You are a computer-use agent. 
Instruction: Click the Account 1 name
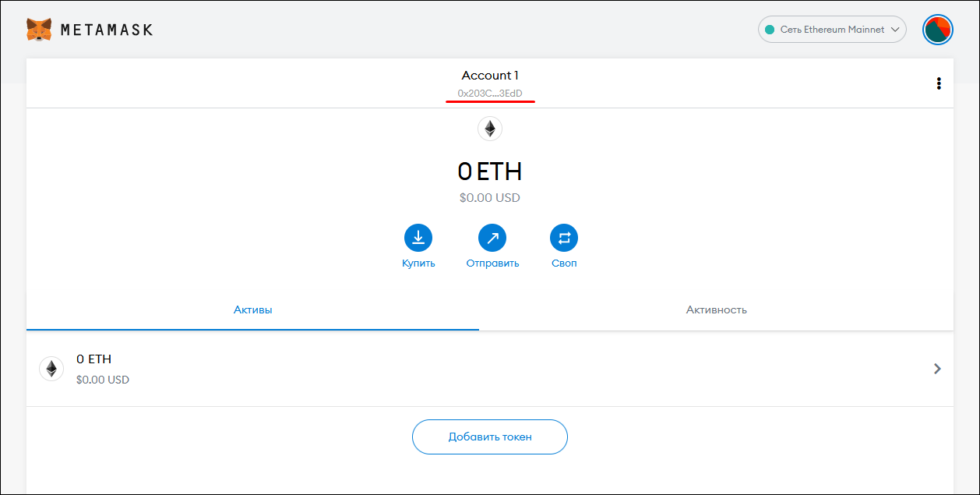[x=490, y=76]
